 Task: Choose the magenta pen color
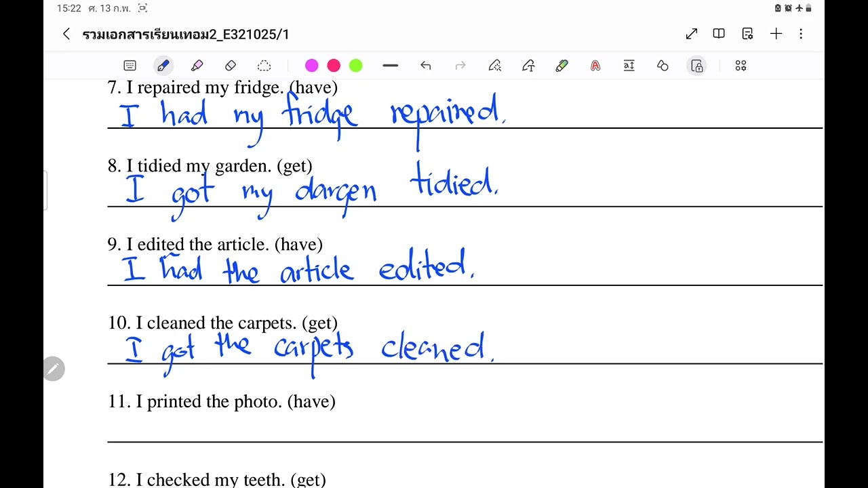312,66
